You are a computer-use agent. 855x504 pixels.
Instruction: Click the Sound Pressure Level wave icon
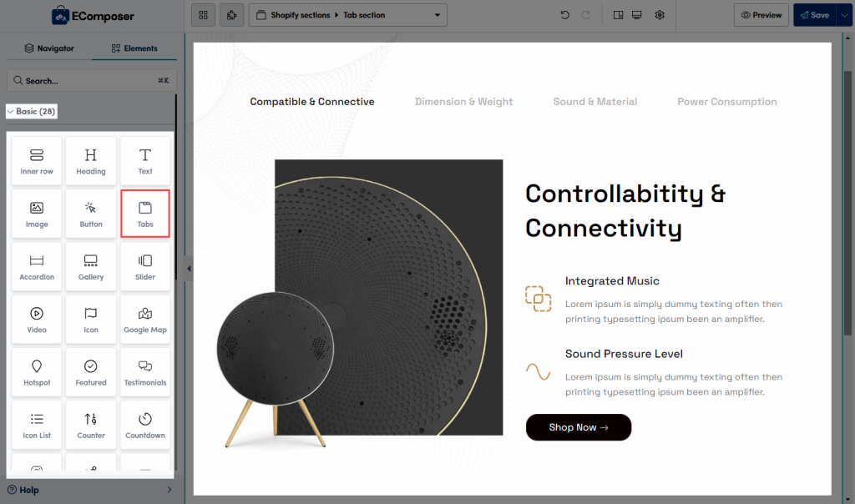(539, 371)
